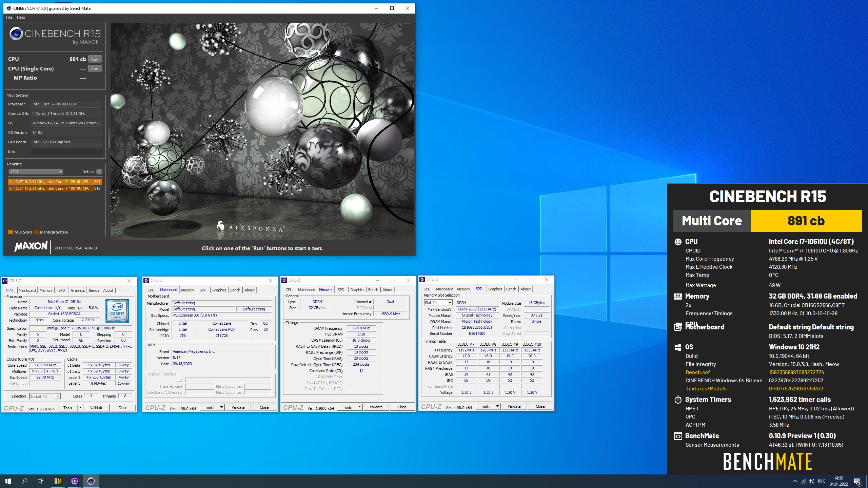Open Cinebench Help menu
Screen dimensions: 868x488
[x=21, y=17]
